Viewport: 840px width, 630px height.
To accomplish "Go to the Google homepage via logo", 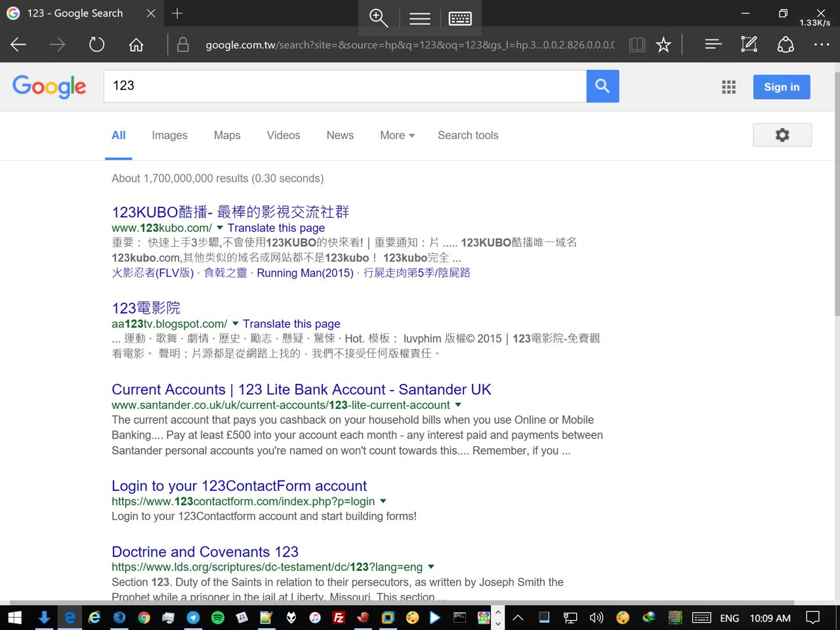I will [49, 87].
